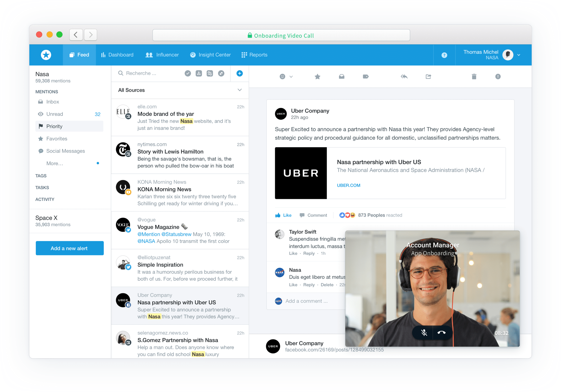Open the Insight Center section

click(x=210, y=55)
